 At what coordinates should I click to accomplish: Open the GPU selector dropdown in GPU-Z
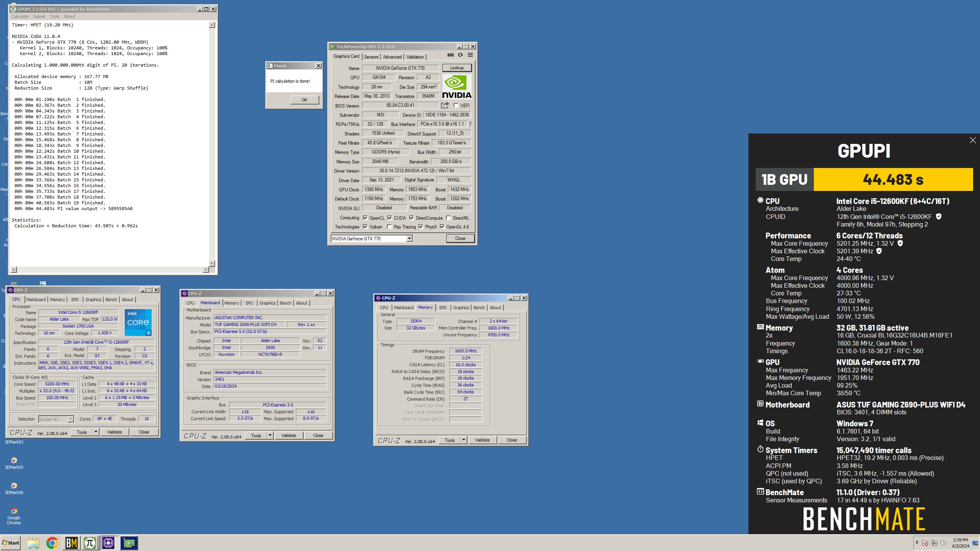(409, 239)
